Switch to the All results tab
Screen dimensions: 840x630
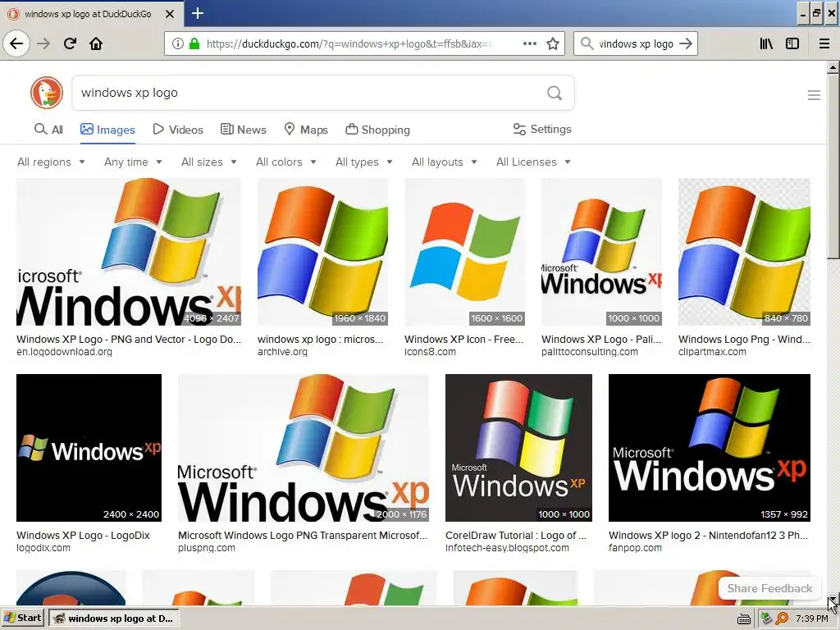[48, 130]
